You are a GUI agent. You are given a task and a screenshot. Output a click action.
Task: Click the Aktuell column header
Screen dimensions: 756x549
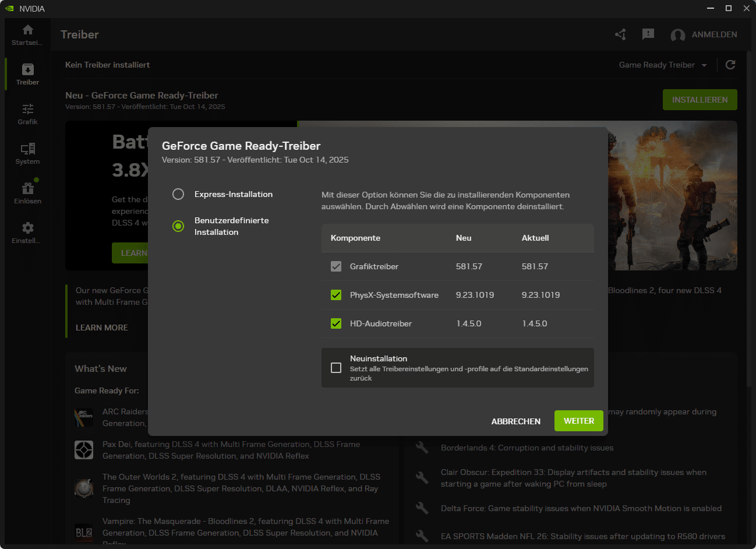[535, 238]
